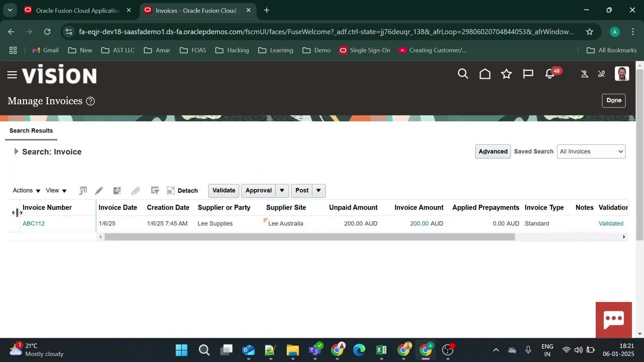
Task: Detach the invoice results table
Action: click(182, 191)
